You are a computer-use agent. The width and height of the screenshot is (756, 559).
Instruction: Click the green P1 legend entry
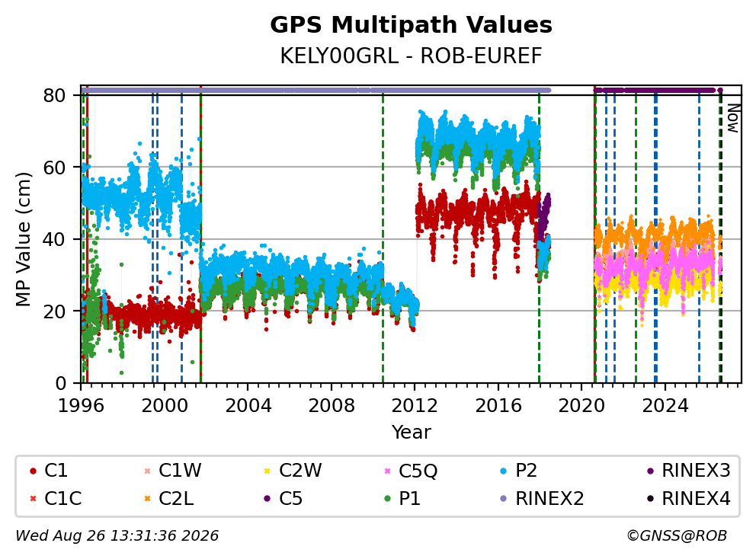(x=402, y=499)
